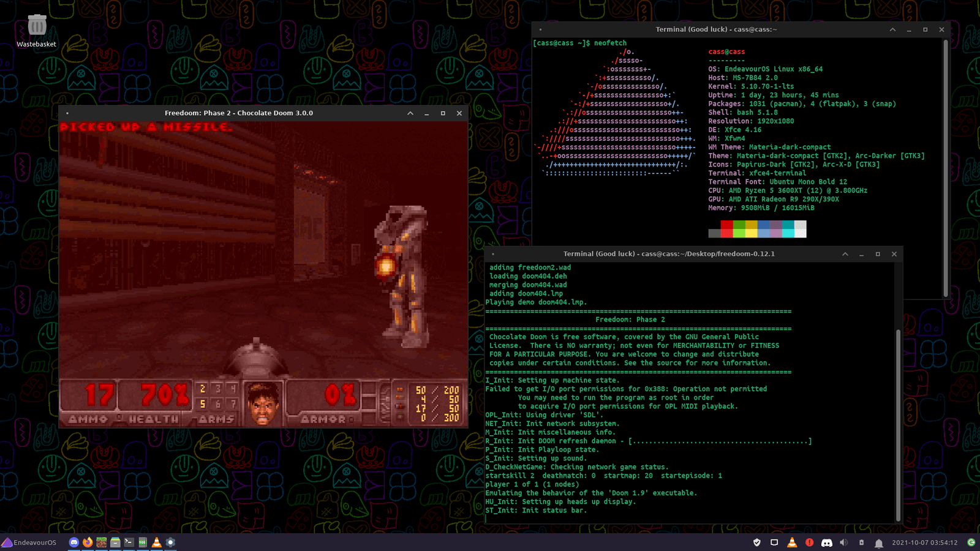The height and width of the screenshot is (551, 980).
Task: Open the EndeavourOS applications menu
Action: pos(29,542)
